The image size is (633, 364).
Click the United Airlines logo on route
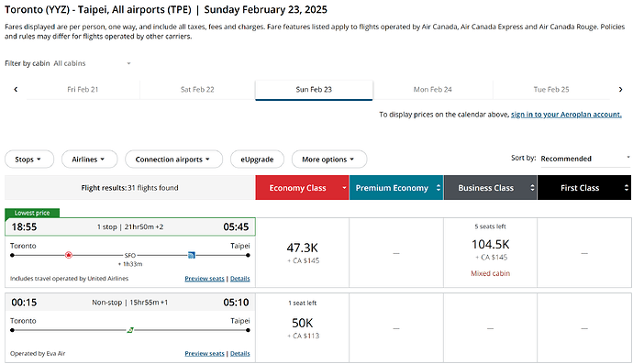[x=192, y=255]
